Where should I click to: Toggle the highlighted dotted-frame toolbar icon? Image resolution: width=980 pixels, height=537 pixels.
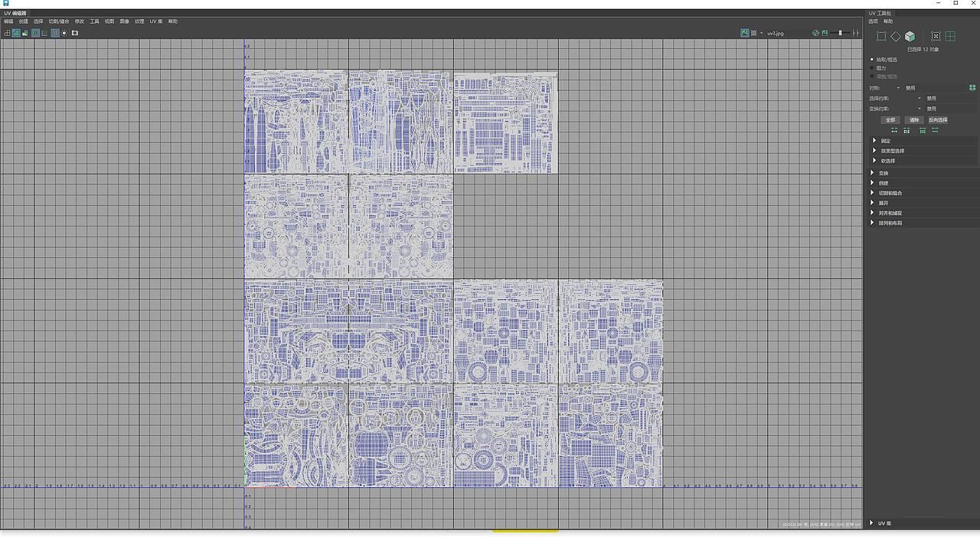[x=55, y=33]
